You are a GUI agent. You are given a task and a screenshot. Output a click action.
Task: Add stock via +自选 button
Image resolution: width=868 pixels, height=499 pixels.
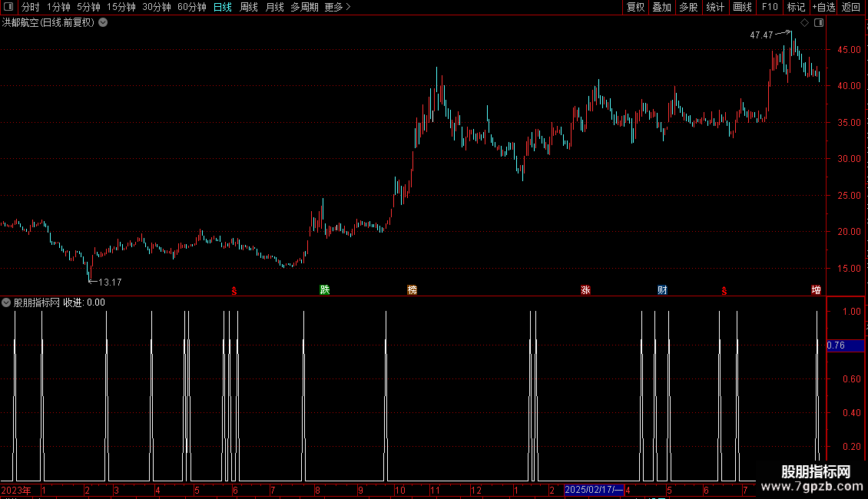coord(823,7)
